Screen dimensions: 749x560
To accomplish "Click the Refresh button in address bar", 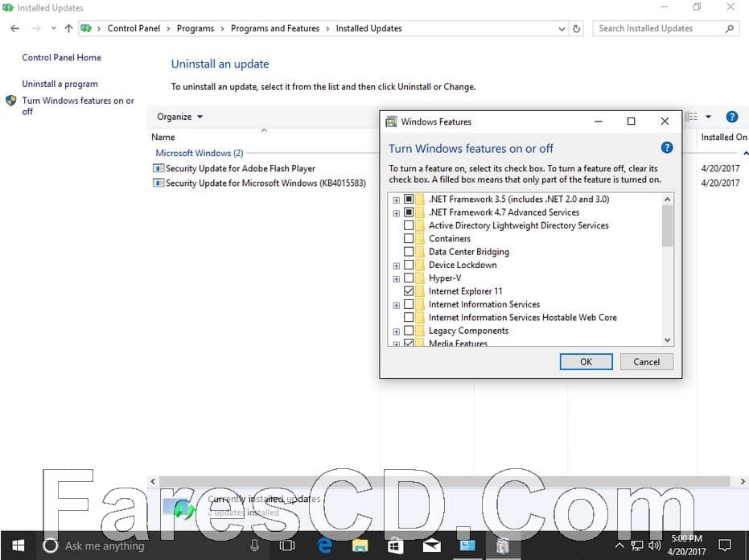I will point(577,29).
